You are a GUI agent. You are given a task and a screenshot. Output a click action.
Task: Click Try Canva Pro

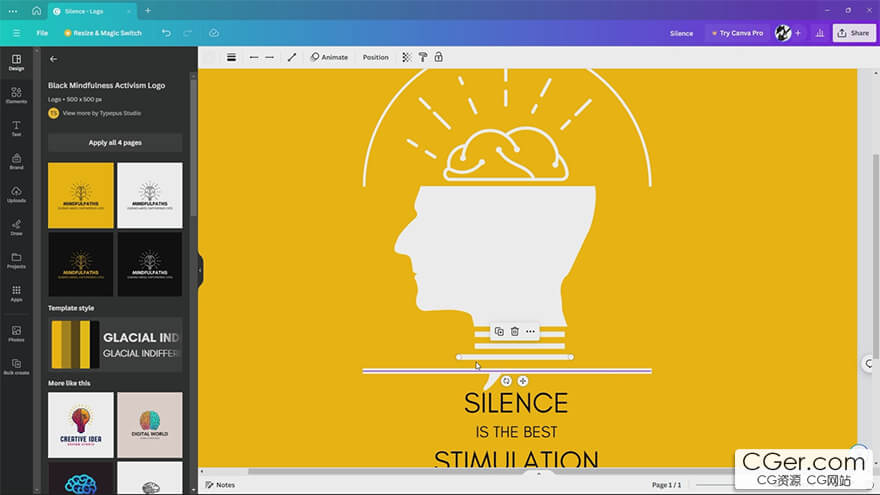(x=737, y=33)
